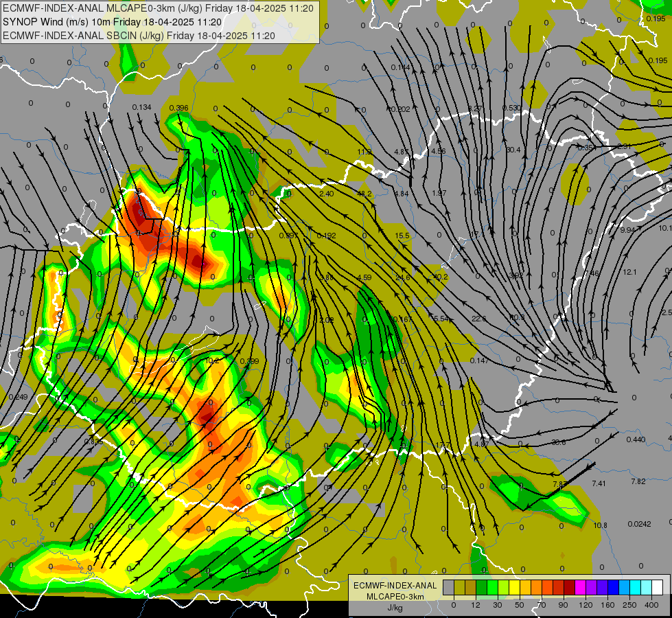This screenshot has height=618, width=672.
Task: Click the purple swatch after legend value 120
Action: coord(592,588)
